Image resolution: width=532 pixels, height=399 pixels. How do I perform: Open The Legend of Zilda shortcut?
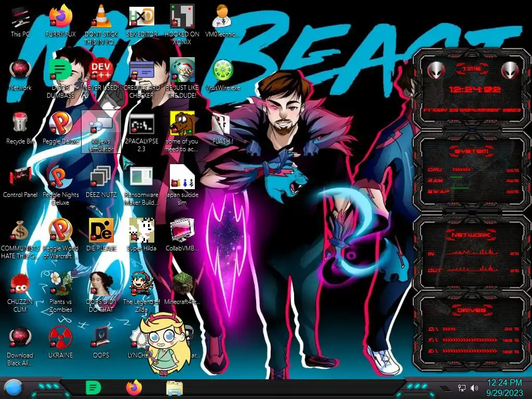(x=142, y=292)
